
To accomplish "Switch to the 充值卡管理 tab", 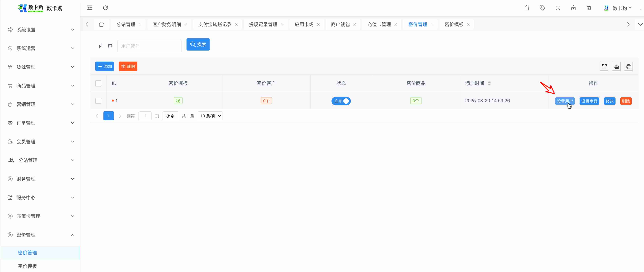I will [x=379, y=24].
